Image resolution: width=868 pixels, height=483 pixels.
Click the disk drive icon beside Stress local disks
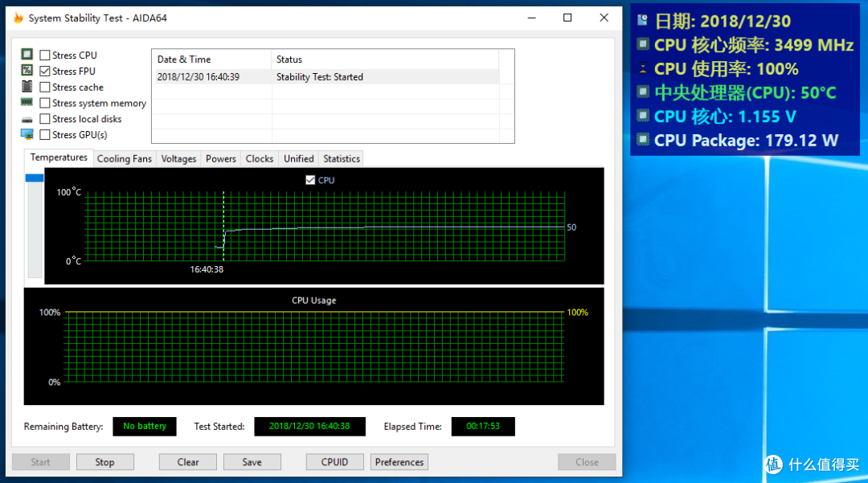pos(27,120)
